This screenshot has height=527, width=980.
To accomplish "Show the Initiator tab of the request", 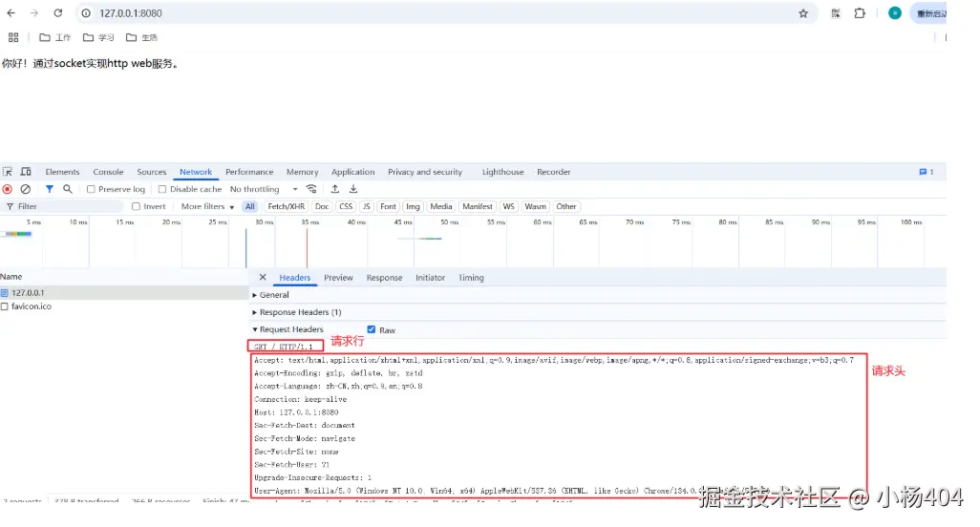I will [430, 278].
